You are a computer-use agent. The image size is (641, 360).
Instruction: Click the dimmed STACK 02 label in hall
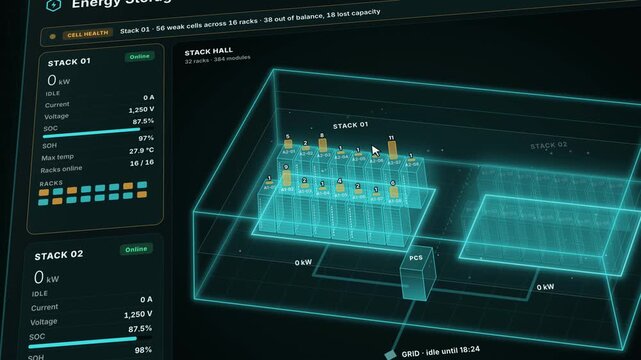pos(549,145)
